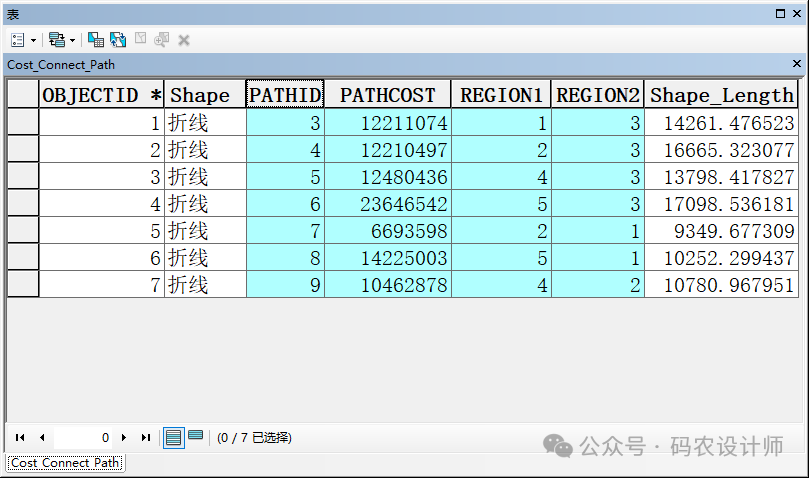Click the REGION1 column header
Image resolution: width=809 pixels, height=478 pixels.
tap(501, 96)
